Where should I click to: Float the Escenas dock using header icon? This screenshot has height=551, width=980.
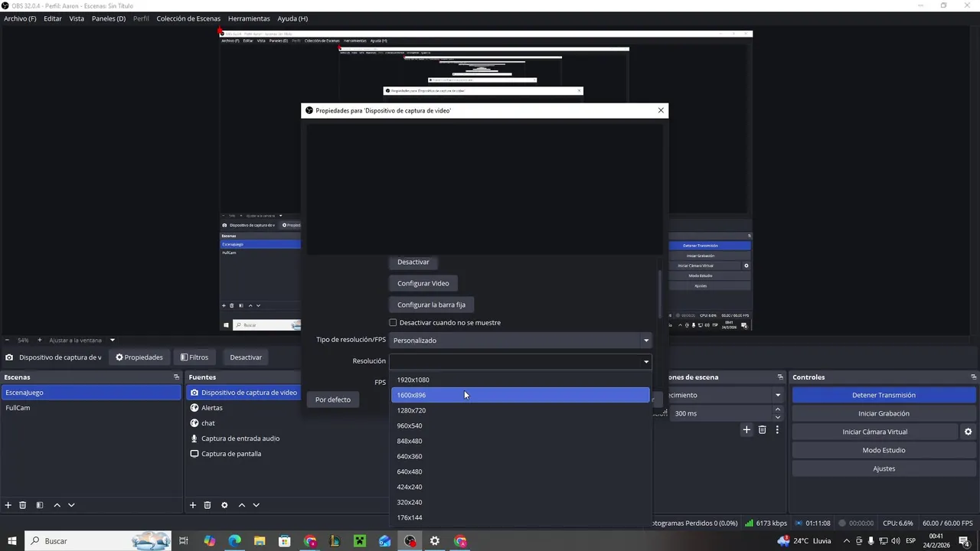coord(176,377)
